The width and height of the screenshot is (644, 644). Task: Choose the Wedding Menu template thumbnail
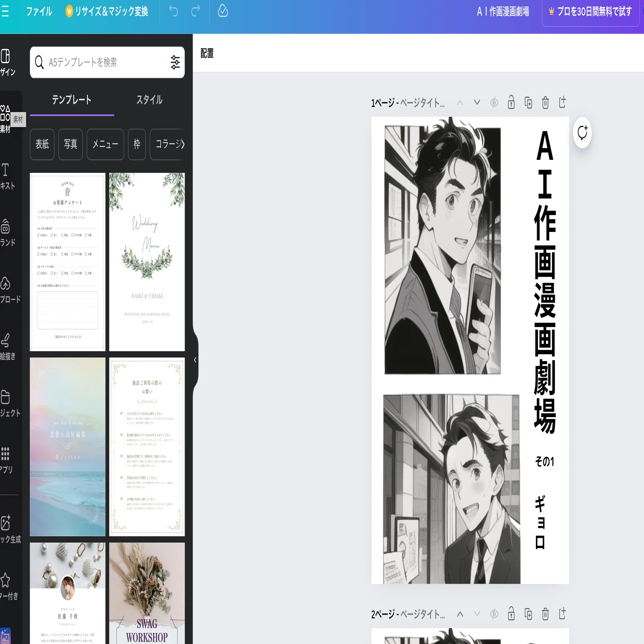point(147,262)
